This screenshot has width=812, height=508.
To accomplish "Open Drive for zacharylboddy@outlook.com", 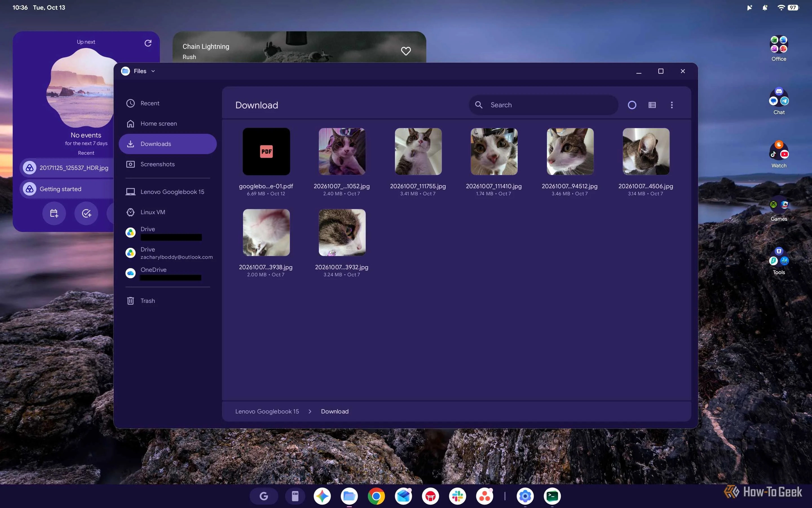I will tap(168, 253).
